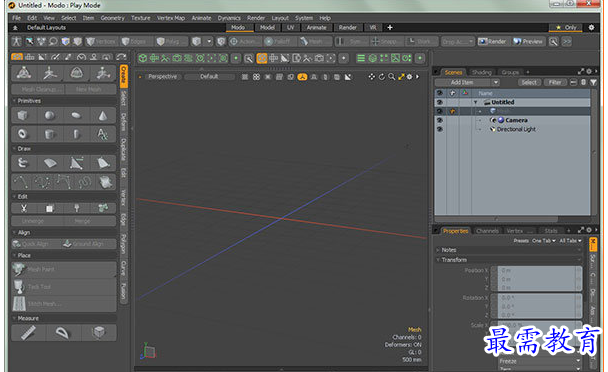
Task: Open the Add Item dropdown
Action: click(x=467, y=82)
